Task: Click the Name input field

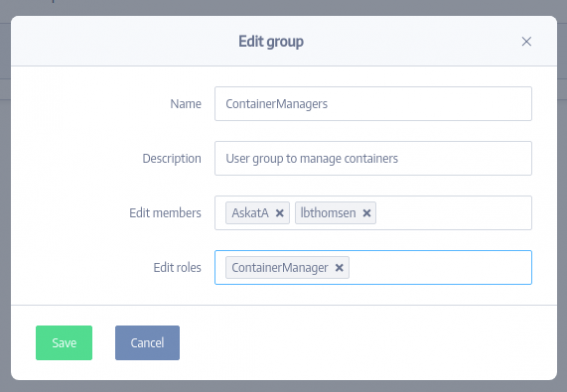Action: click(x=373, y=104)
